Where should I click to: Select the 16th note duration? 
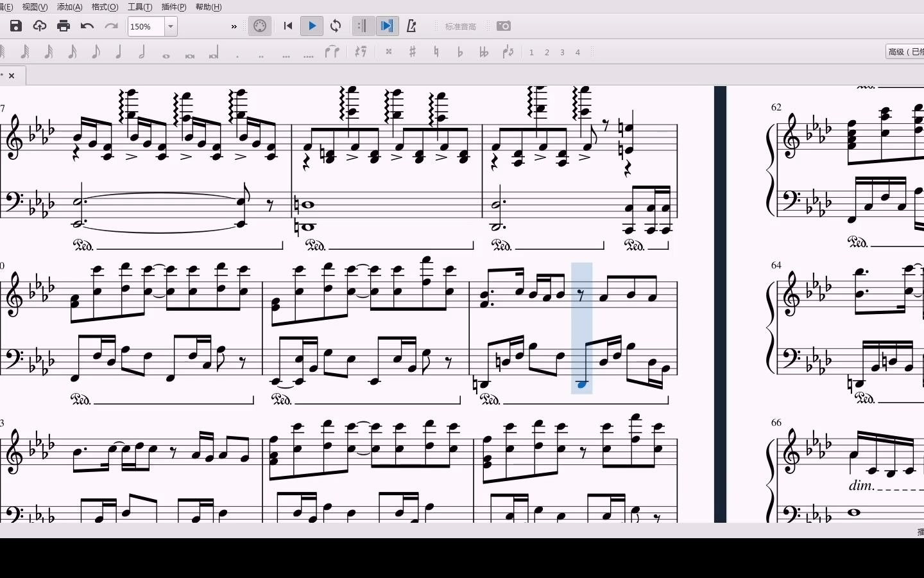(x=73, y=52)
